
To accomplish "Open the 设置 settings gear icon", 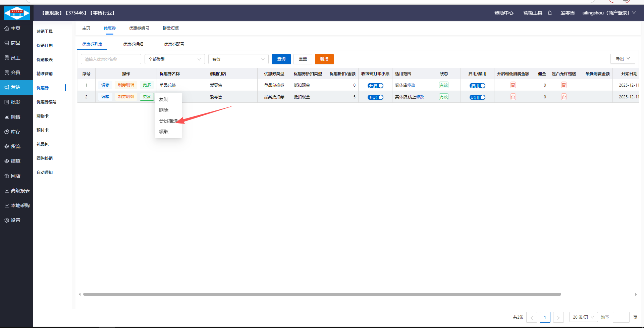I will [x=7, y=221].
